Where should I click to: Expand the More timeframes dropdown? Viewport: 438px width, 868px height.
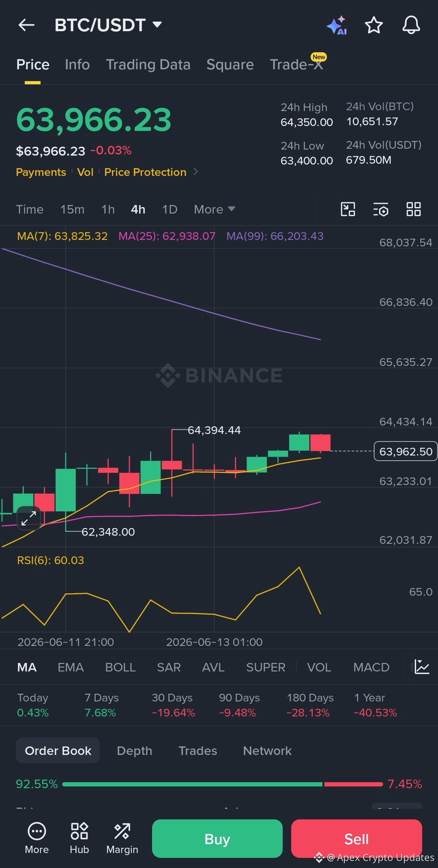pyautogui.click(x=214, y=209)
